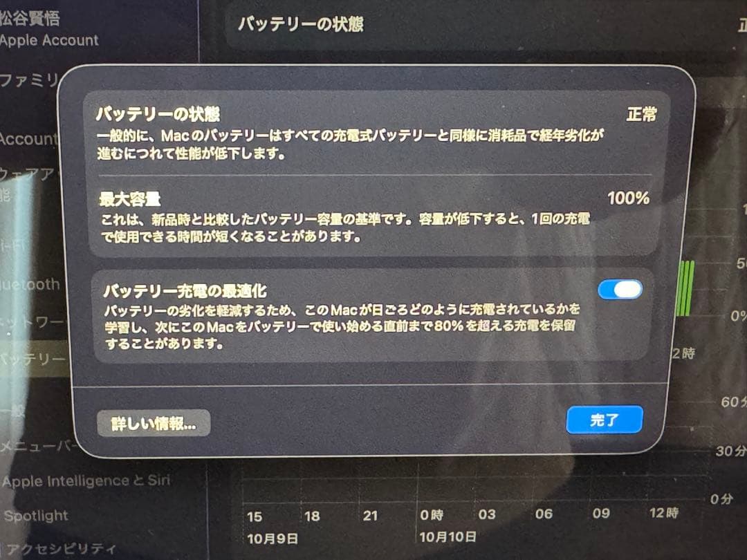Open 松谷賢悟 Apple Account profile
Viewport: 747px width, 560px height.
50,30
